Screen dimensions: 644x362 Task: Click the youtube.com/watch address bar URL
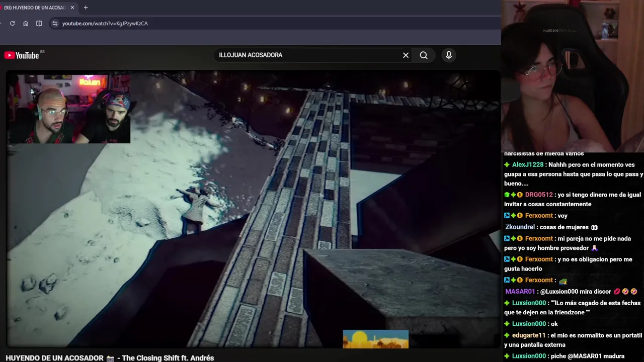[x=105, y=23]
